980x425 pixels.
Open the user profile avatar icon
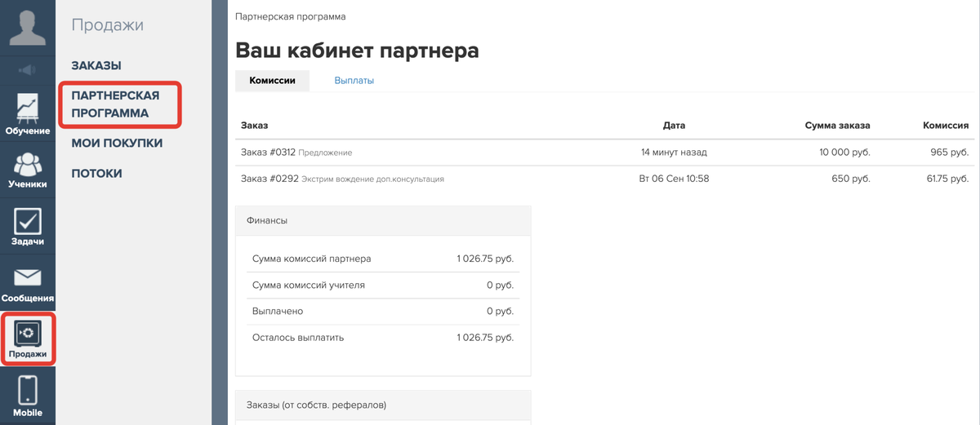[x=28, y=29]
